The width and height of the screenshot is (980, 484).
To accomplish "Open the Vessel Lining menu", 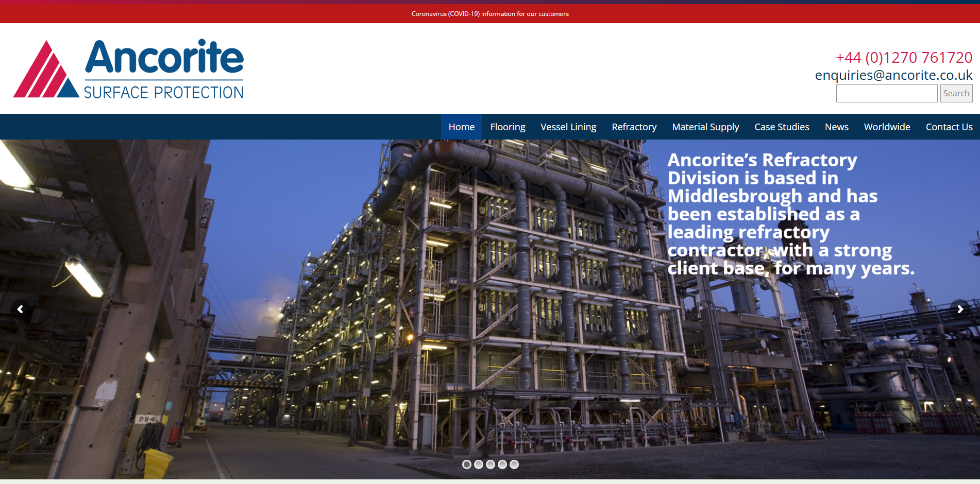I will tap(568, 127).
